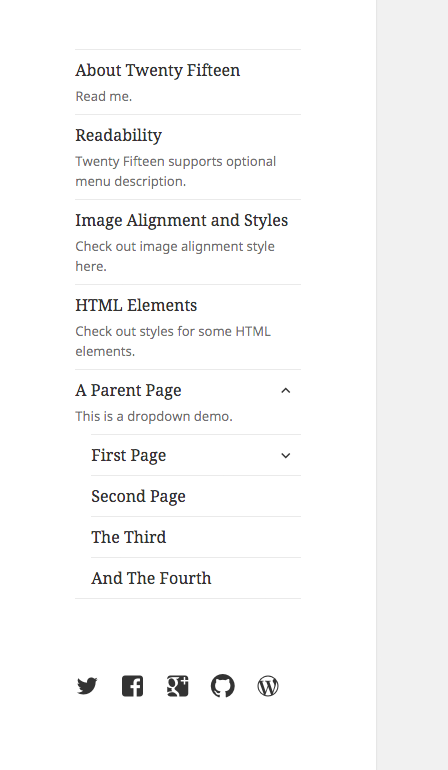Screen dimensions: 448x770
Task: Open the Twitter social link icon
Action: pyautogui.click(x=87, y=686)
